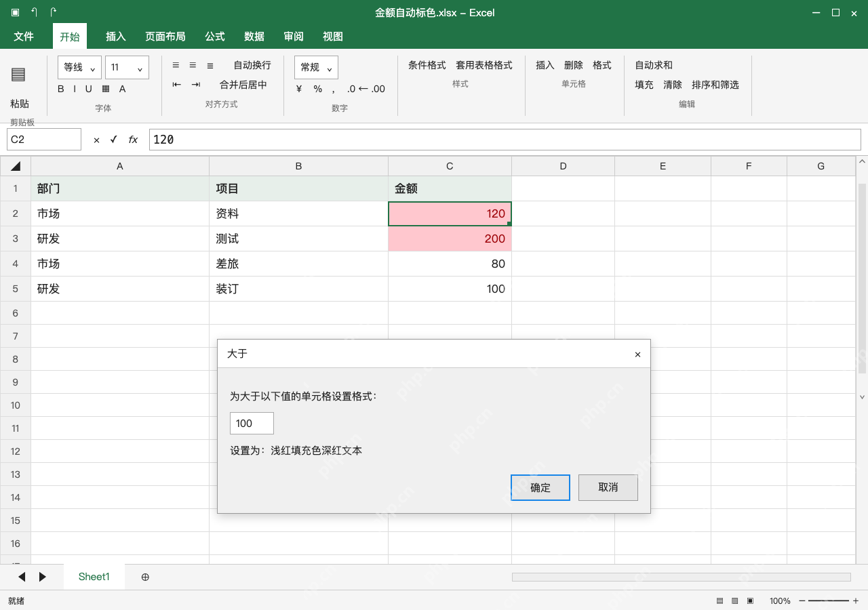The image size is (868, 610).
Task: Open the cell borders grid icon
Action: [x=106, y=89]
